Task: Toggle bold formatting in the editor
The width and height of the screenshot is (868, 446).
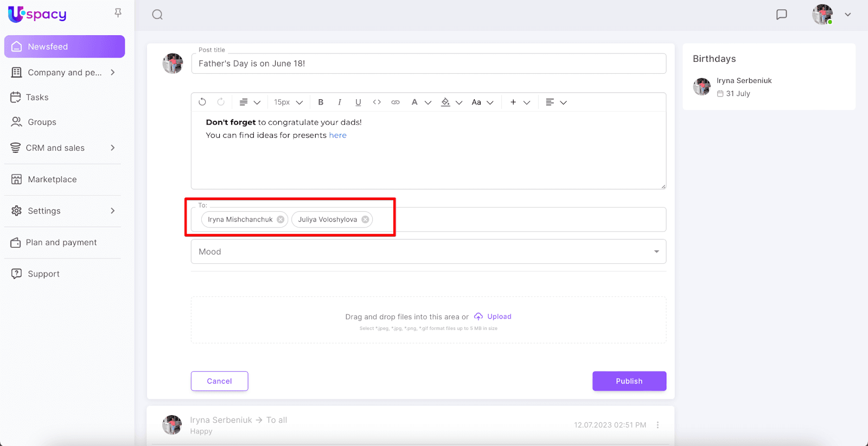Action: [x=321, y=102]
